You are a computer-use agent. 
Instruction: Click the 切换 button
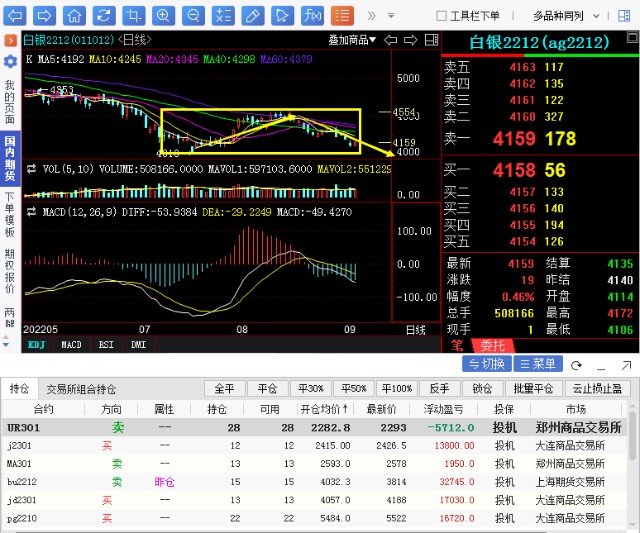point(487,364)
